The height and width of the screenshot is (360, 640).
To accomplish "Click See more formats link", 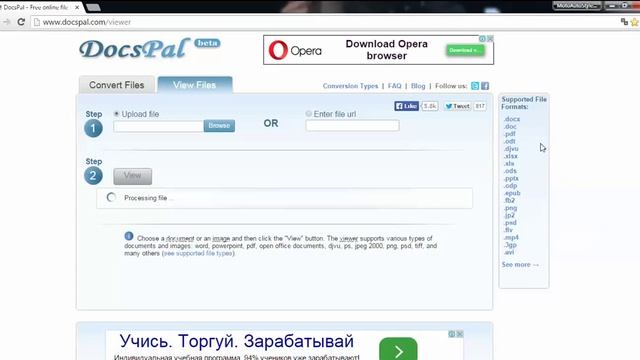I will (520, 264).
